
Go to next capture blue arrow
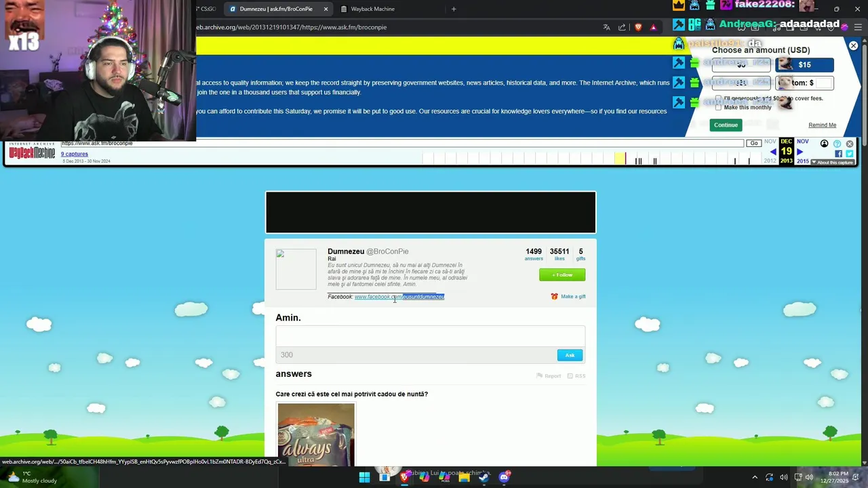pos(800,152)
